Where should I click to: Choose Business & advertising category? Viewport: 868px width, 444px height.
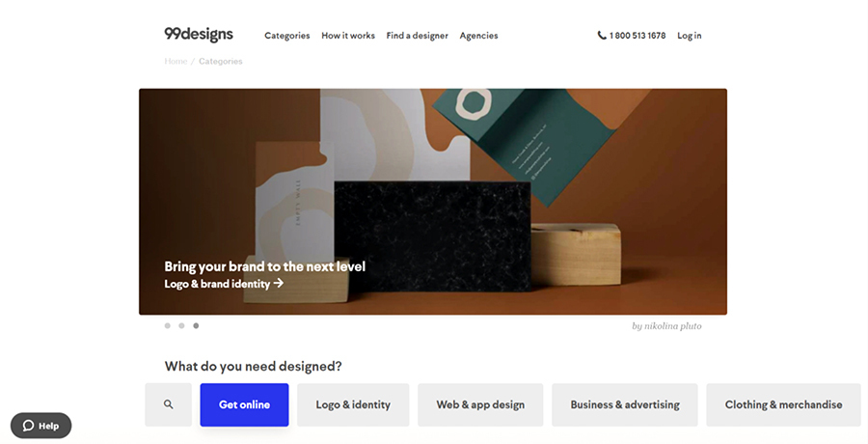[625, 404]
